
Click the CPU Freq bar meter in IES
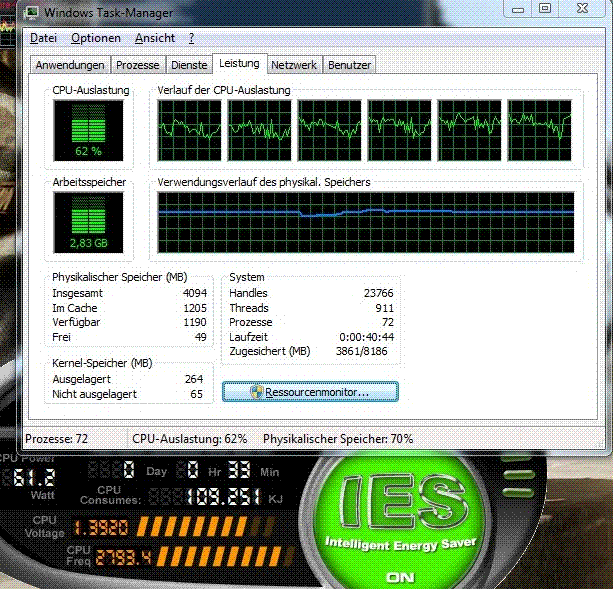point(224,557)
